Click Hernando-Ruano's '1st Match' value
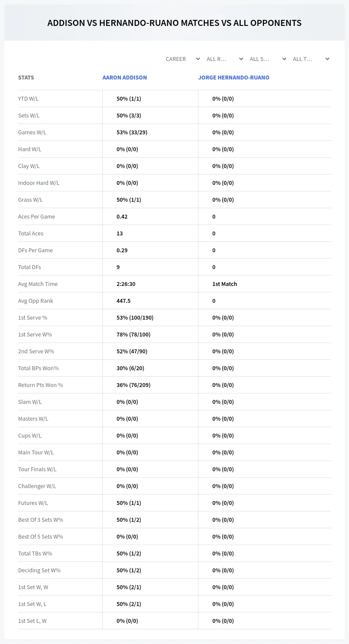 [225, 284]
